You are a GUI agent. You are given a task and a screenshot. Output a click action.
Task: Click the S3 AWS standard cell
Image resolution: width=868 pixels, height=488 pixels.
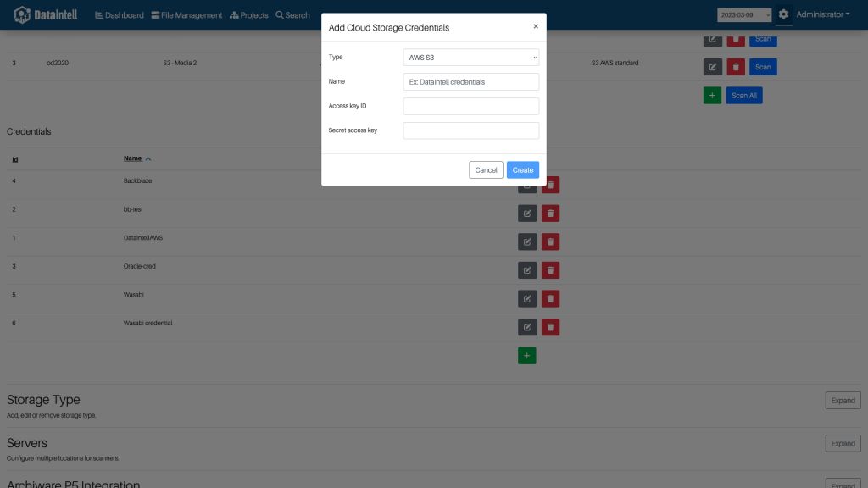tap(615, 63)
